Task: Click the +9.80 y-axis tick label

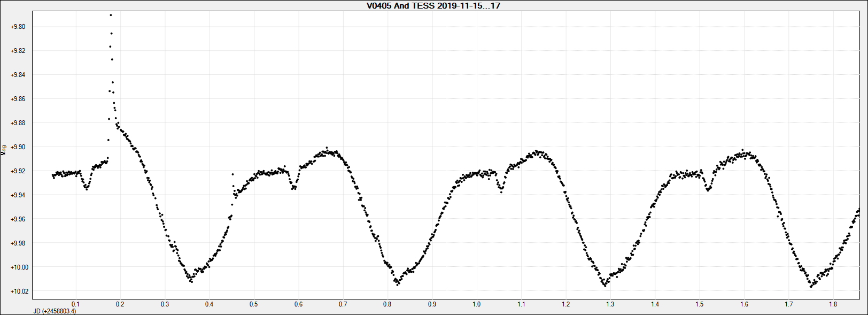Action: [18, 27]
